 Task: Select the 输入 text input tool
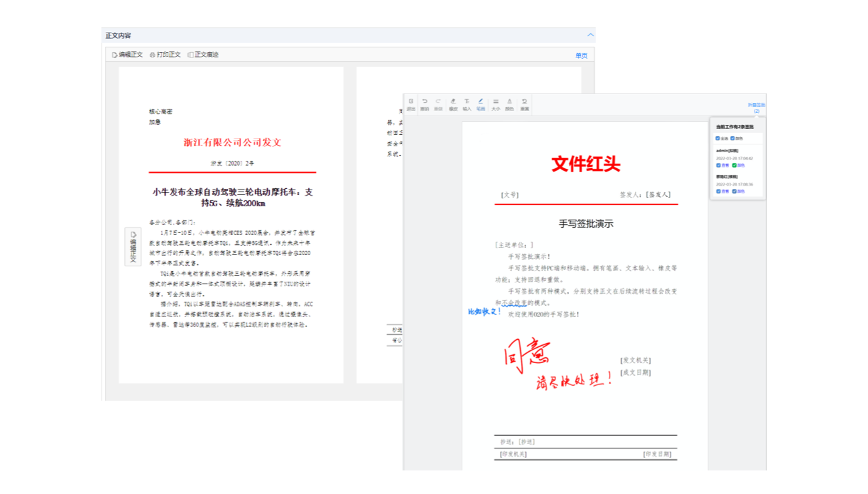point(467,104)
